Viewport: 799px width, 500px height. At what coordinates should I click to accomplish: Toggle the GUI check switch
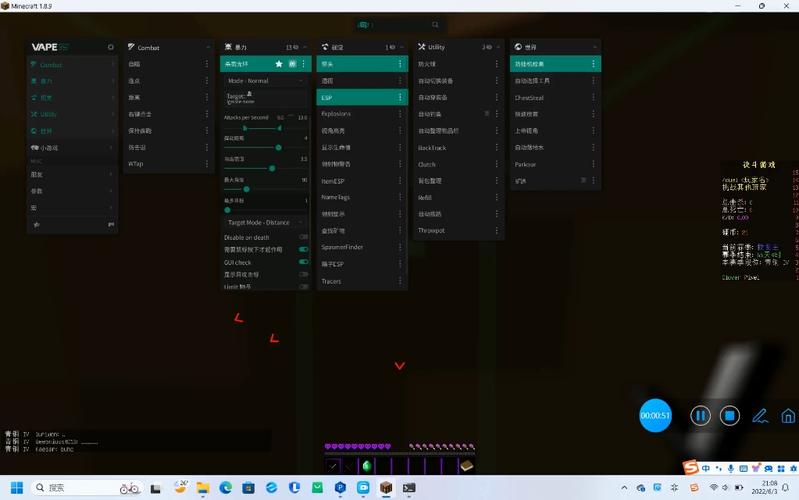[303, 262]
